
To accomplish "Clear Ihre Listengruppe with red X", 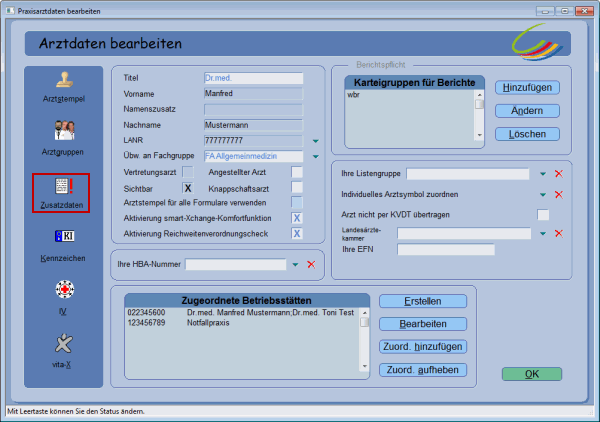I will point(559,174).
